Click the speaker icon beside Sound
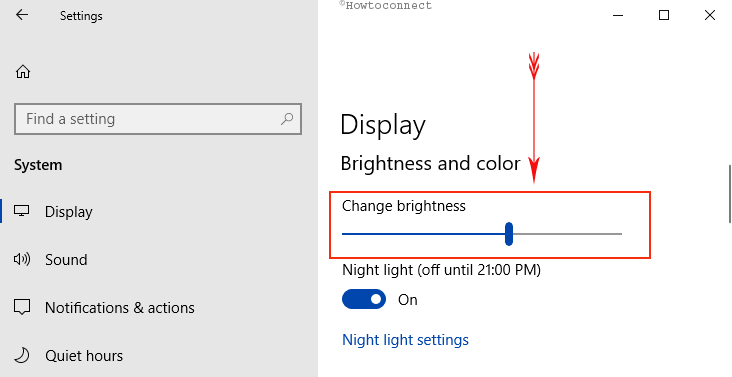This screenshot has height=377, width=732. [22, 259]
